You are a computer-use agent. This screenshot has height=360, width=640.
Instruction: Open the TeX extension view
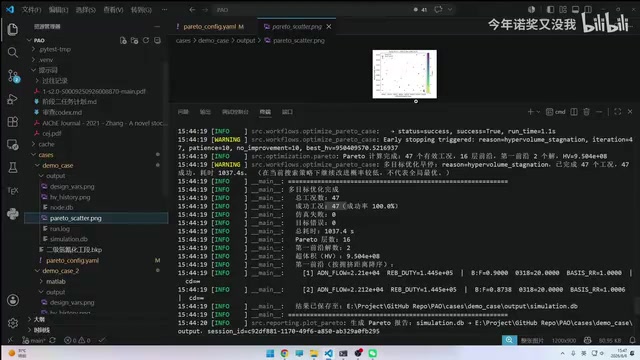point(13,190)
